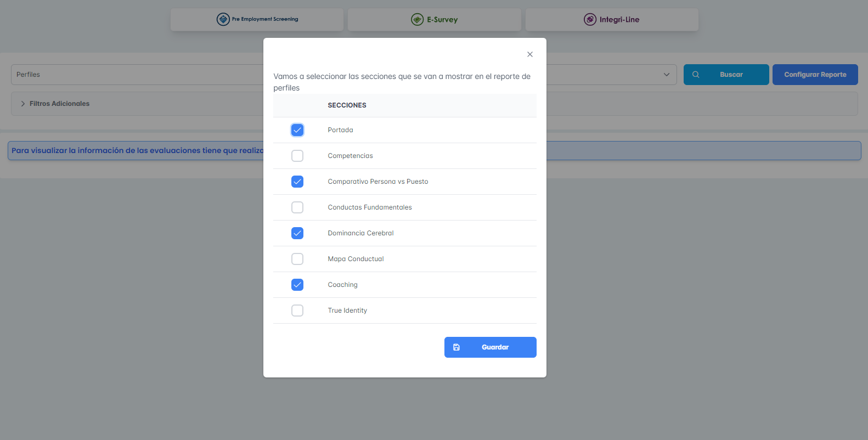Click the magnifier icon in Buscar
The image size is (868, 440).
coord(696,75)
